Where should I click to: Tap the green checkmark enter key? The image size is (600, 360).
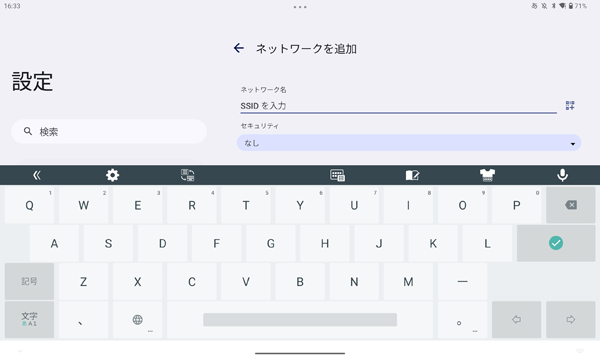(x=556, y=243)
